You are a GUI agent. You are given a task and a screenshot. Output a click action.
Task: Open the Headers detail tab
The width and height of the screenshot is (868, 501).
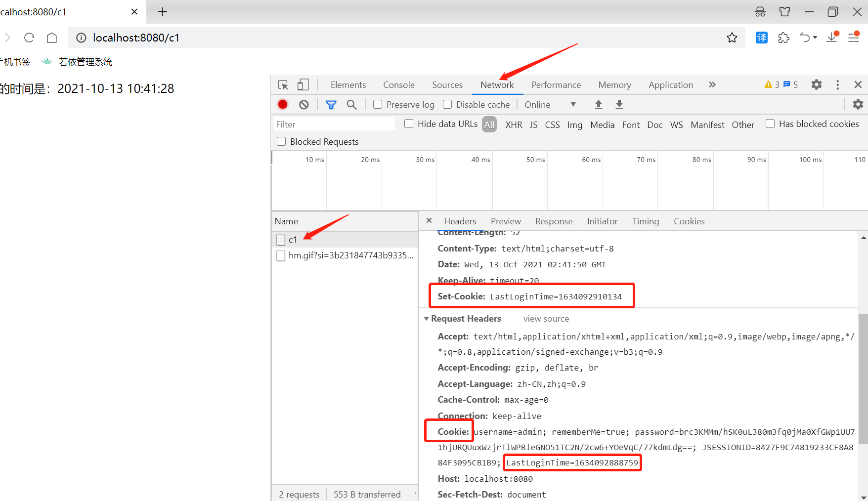[460, 221]
